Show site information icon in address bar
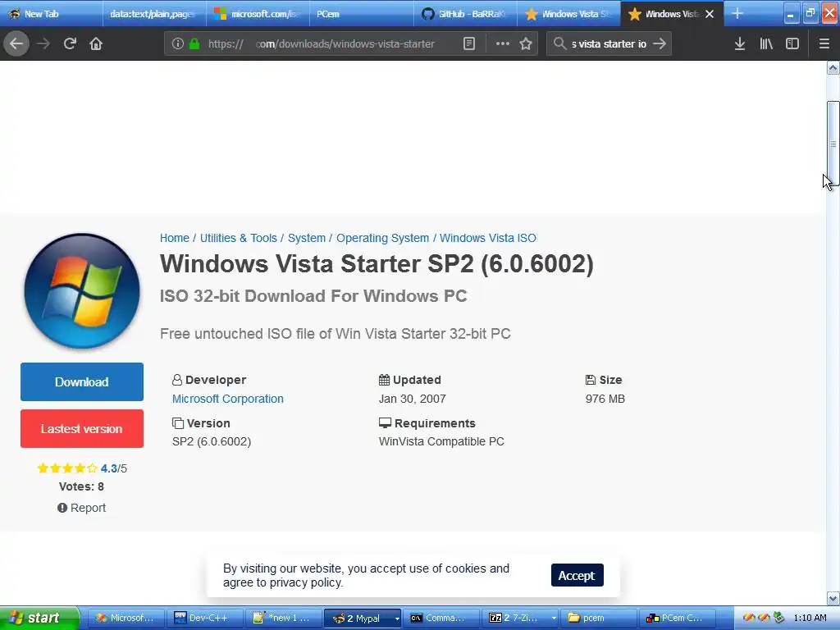840x630 pixels. tap(178, 44)
